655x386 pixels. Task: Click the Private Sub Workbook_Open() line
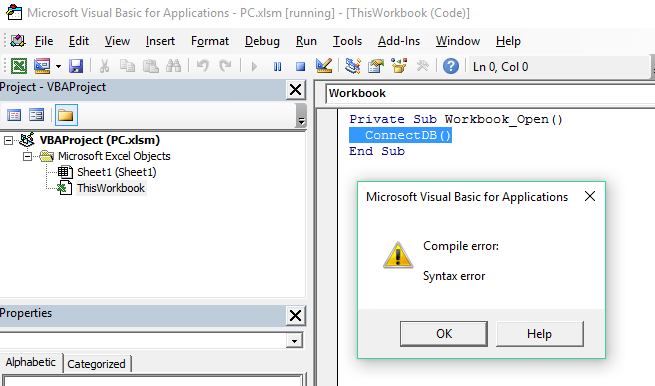[x=456, y=119]
